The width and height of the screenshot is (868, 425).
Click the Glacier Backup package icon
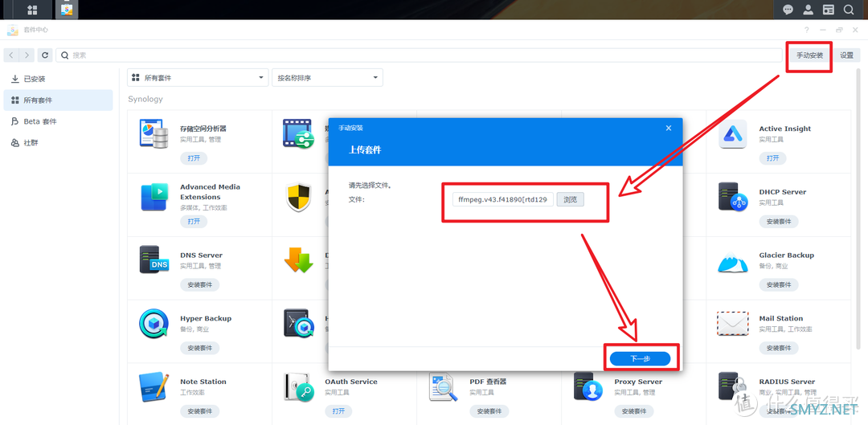pos(733,261)
